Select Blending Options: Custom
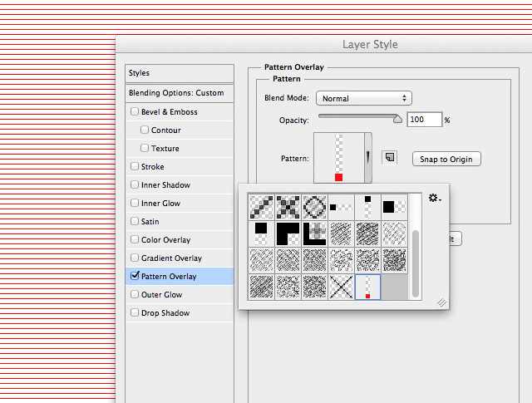Screen dimensions: 532x403 [180, 93]
